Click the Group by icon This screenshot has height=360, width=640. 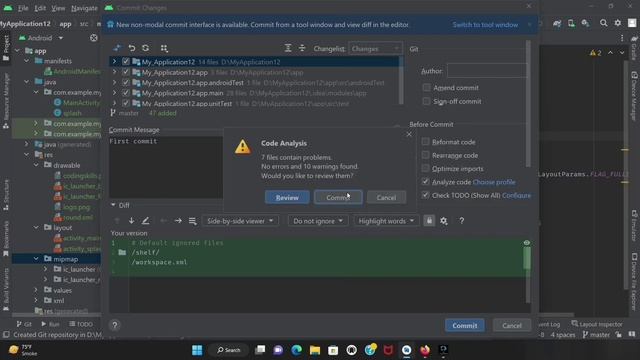point(164,48)
